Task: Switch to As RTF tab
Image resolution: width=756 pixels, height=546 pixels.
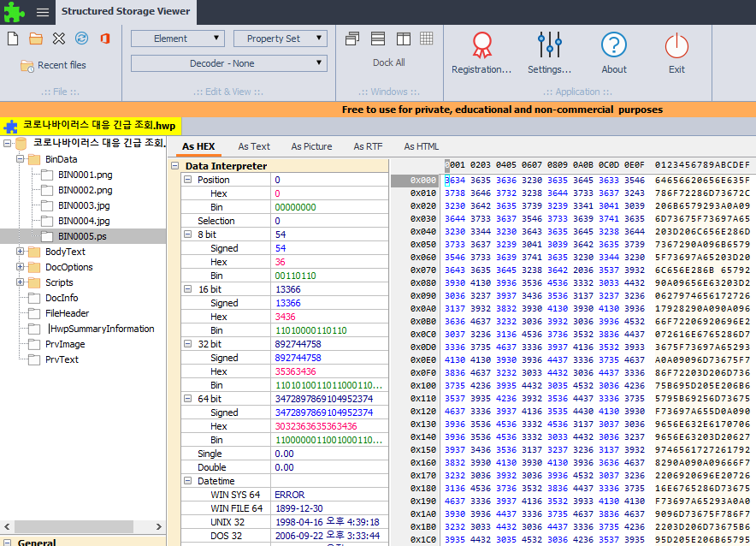Action: pos(368,146)
